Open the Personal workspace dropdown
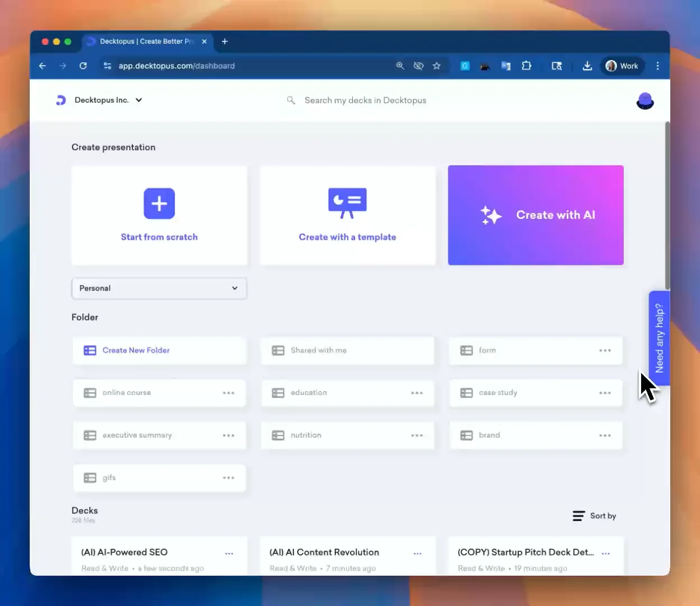The image size is (700, 606). [x=159, y=288]
